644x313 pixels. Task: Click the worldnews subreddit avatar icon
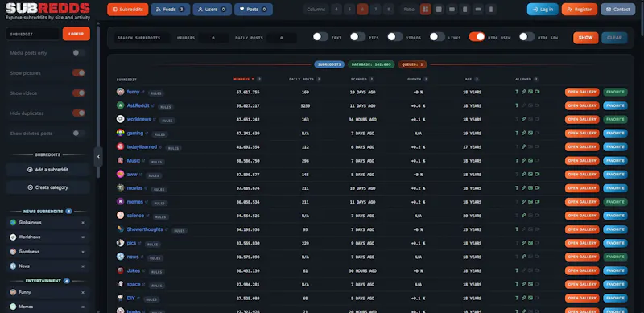tap(120, 119)
